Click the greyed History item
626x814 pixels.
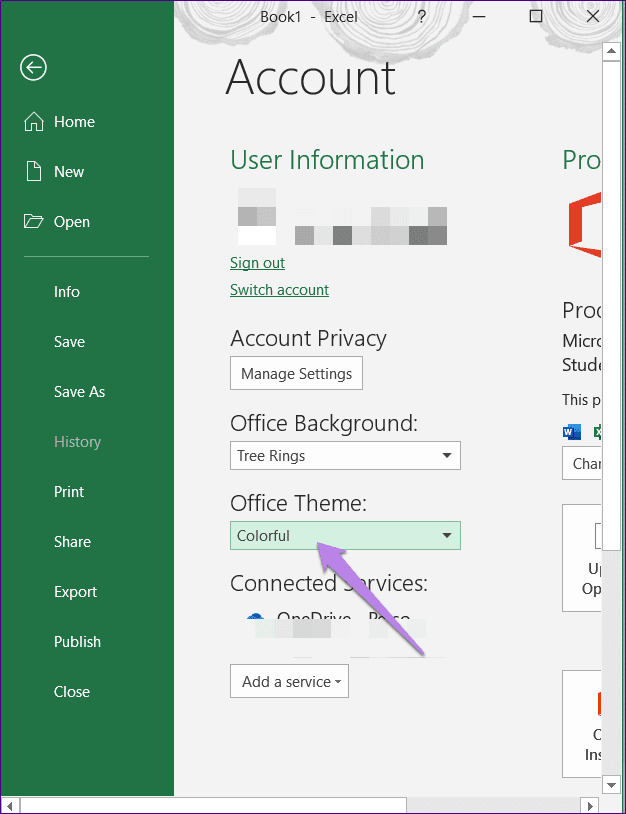pos(77,442)
